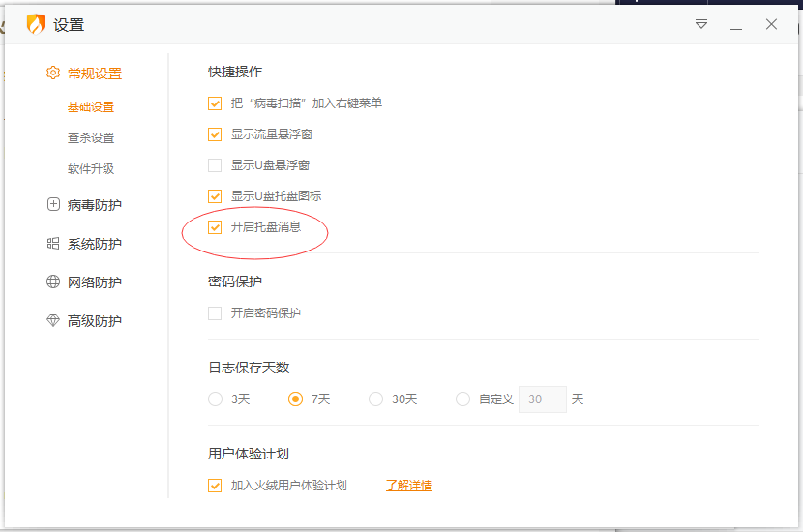Minimize the 设置 window
The image size is (803, 532).
[x=736, y=29]
